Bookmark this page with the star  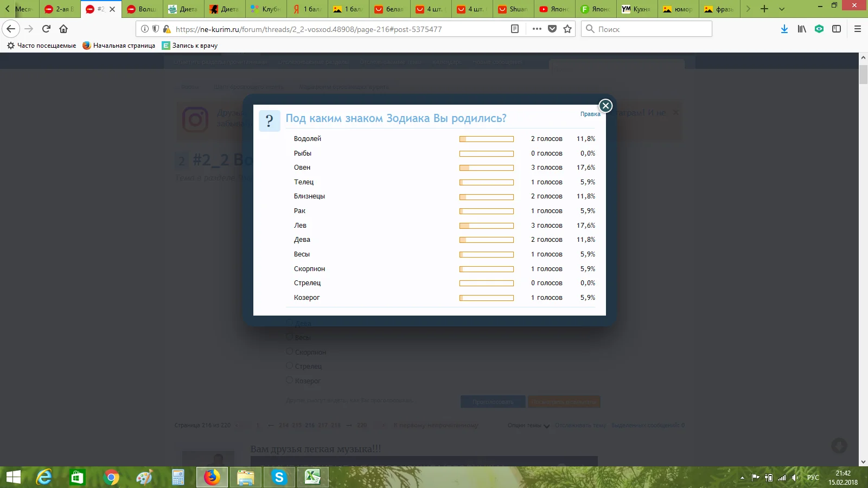(567, 29)
